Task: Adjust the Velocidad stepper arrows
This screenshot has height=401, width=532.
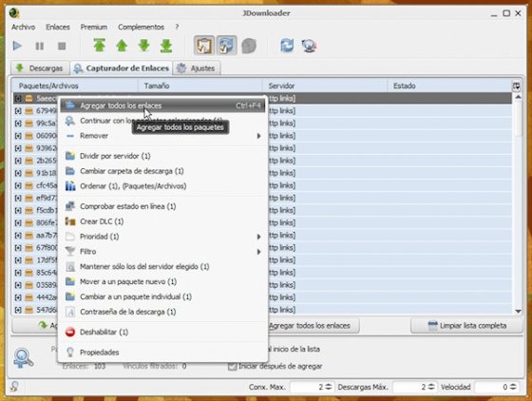Action: click(x=513, y=387)
